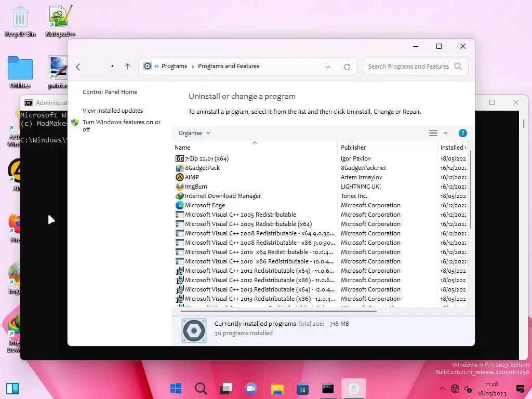Select Microsoft Visual C++ 2008 Redistributable x64 row
Screen dimensions: 532x399
tap(321, 233)
